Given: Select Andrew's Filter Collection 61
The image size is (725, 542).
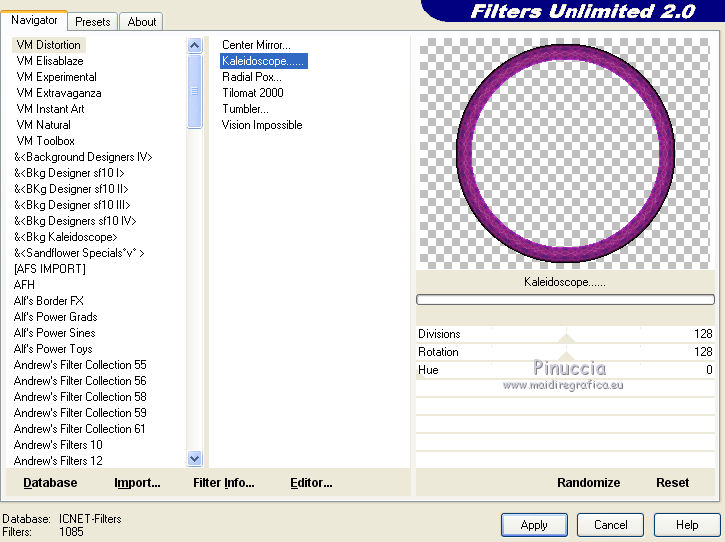Looking at the screenshot, I should 80,429.
